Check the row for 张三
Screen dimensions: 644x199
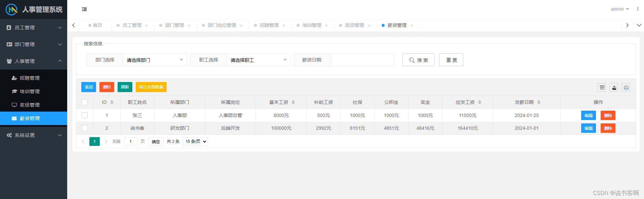[85, 115]
